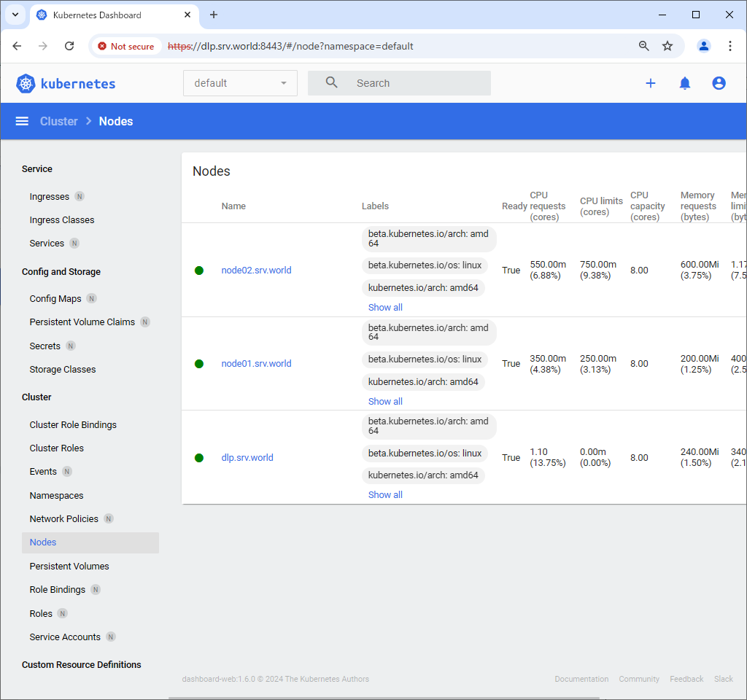Open the Community footer link
The height and width of the screenshot is (700, 747).
[x=639, y=679]
